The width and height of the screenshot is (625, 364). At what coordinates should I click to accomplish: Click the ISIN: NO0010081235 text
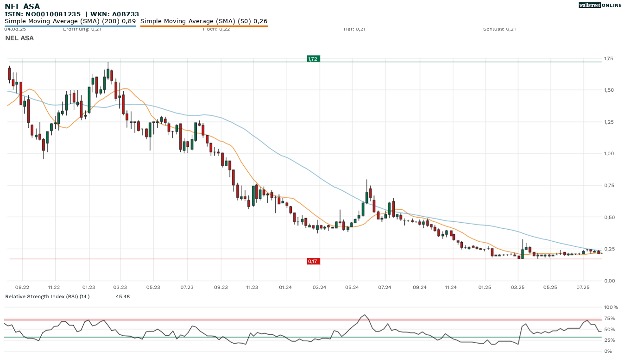pyautogui.click(x=43, y=14)
